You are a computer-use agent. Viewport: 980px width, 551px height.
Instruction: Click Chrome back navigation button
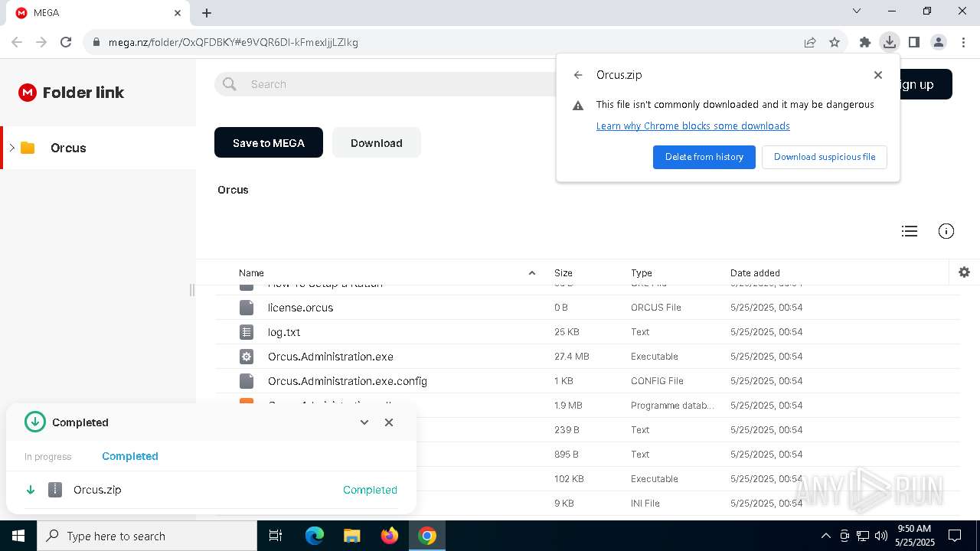pos(17,42)
